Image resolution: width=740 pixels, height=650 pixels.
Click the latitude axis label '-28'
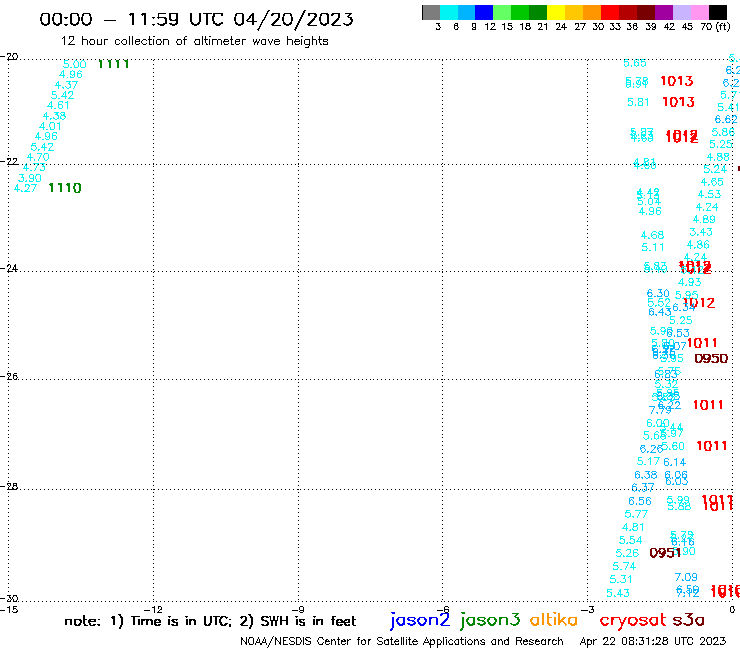pyautogui.click(x=9, y=486)
